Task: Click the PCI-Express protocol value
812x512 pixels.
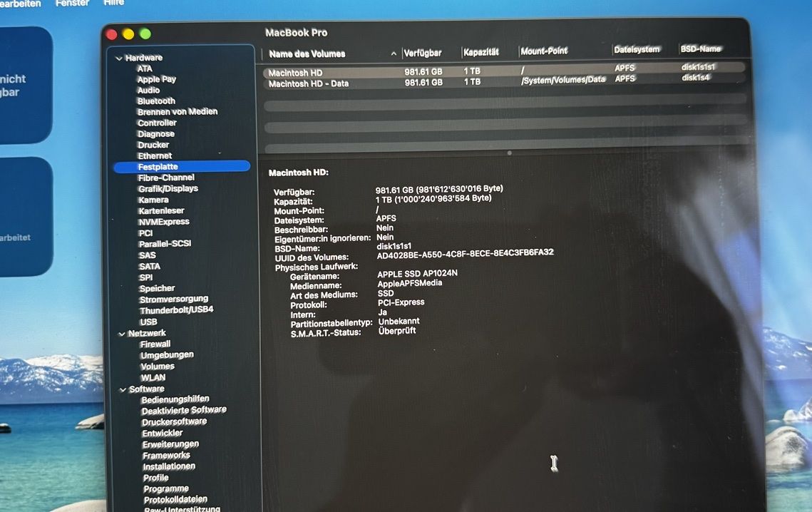Action: pyautogui.click(x=401, y=302)
